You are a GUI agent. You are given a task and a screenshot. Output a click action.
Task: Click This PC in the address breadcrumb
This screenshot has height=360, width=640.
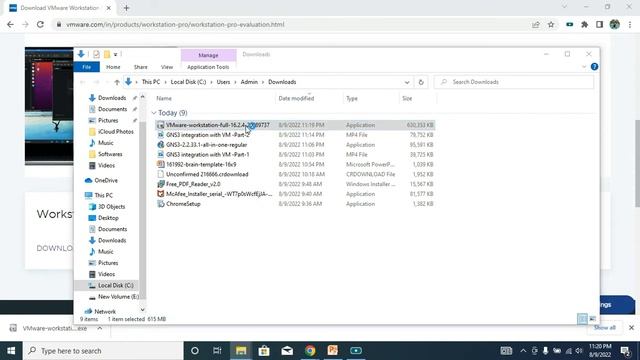[151, 82]
